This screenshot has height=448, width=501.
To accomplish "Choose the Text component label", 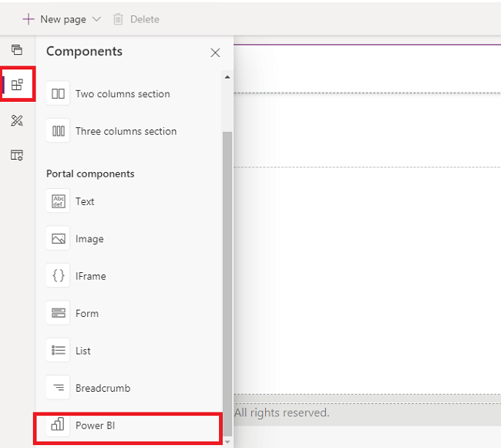I will pyautogui.click(x=85, y=201).
